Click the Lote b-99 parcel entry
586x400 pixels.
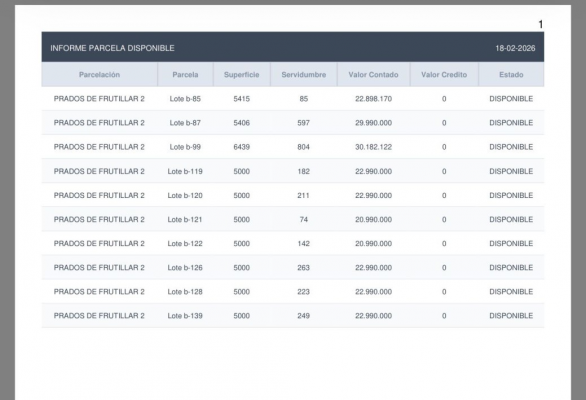(x=185, y=147)
